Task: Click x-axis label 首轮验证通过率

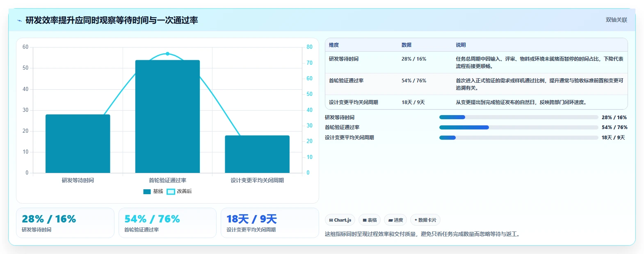Action: (167, 180)
